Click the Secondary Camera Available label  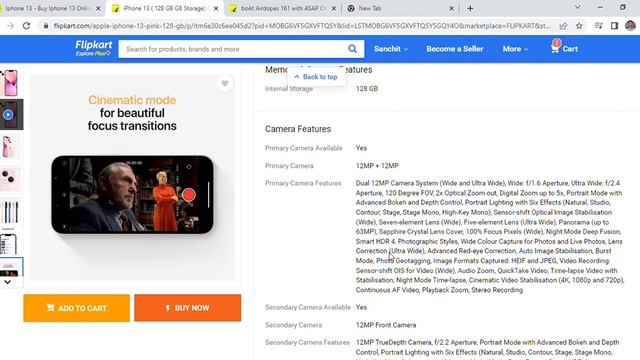(308, 307)
